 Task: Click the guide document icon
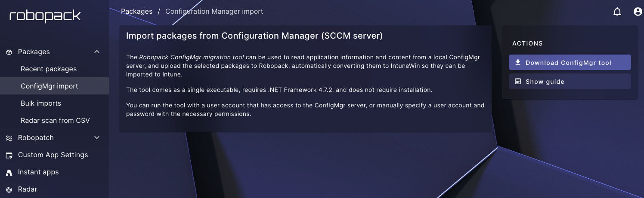point(518,82)
